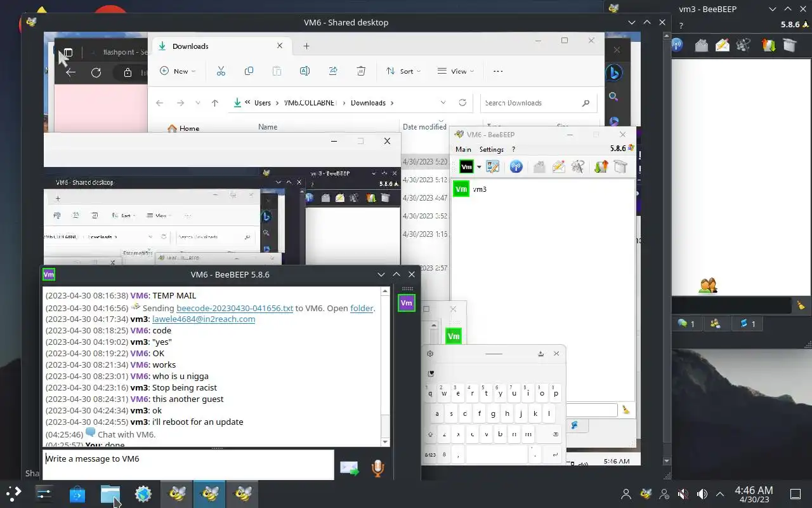This screenshot has height=508, width=812.
Task: Click the bucket icon in VM6 BeeBEEP toolbar
Action: [x=620, y=167]
